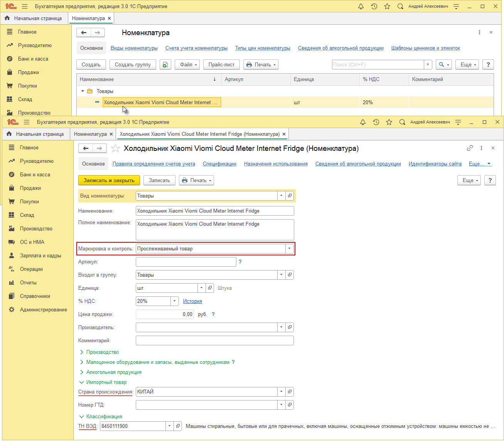Open the '% НДС' rate dropdown
The height and width of the screenshot is (441, 504).
175,301
